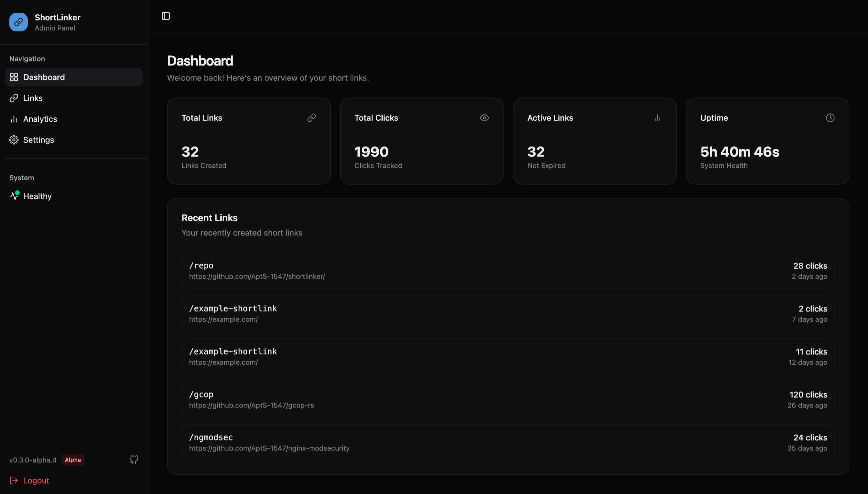The width and height of the screenshot is (868, 494).
Task: Click the 24 clicks count
Action: pos(810,438)
